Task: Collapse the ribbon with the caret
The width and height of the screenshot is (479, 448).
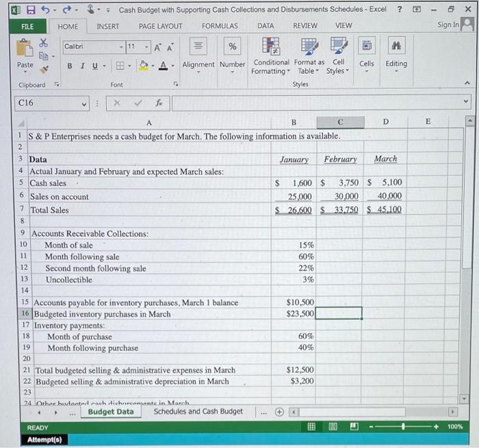Action: (467, 83)
